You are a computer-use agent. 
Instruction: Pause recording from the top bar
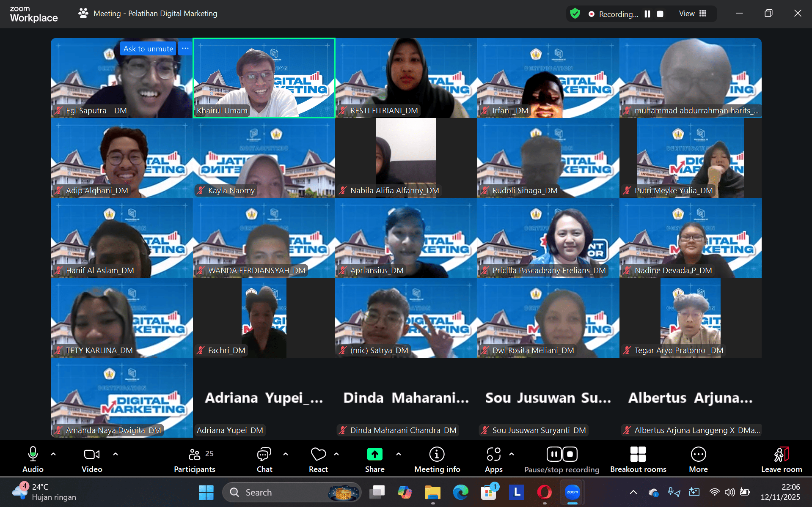[x=647, y=14]
